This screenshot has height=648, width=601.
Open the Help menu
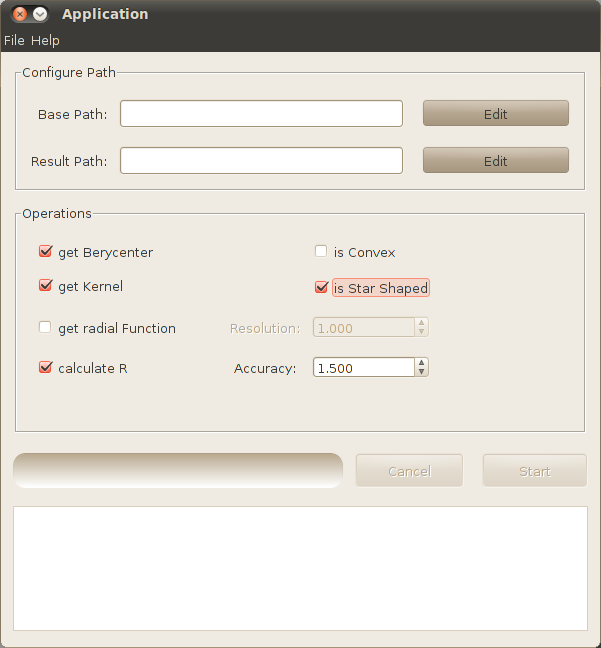coord(45,40)
